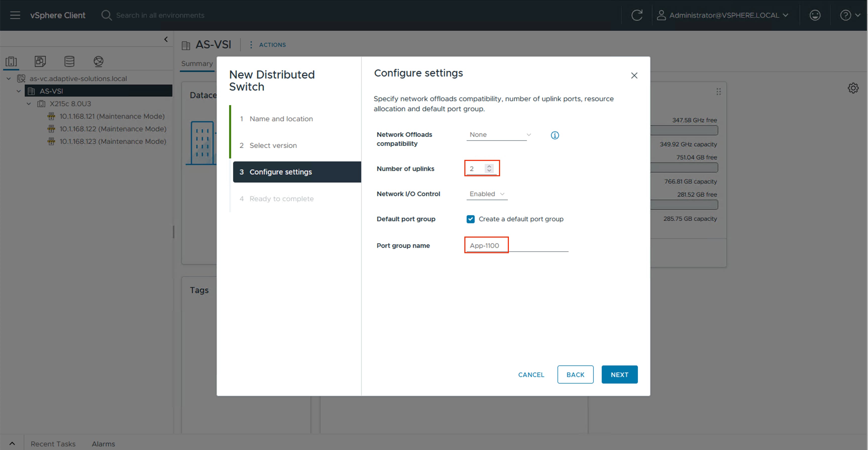Open the Hosts and Clusters inventory view
This screenshot has height=450, width=868.
[12, 61]
